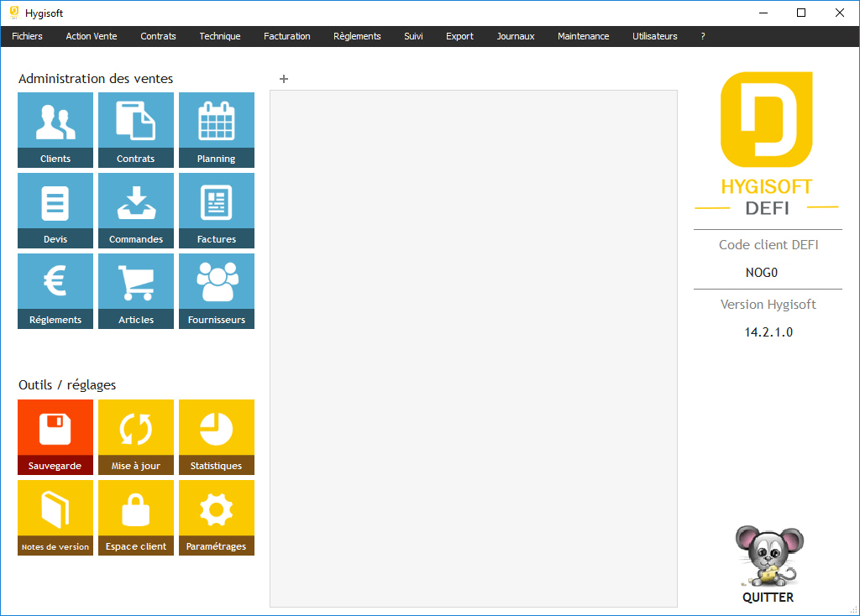Open the Notes de version tile

pyautogui.click(x=55, y=518)
